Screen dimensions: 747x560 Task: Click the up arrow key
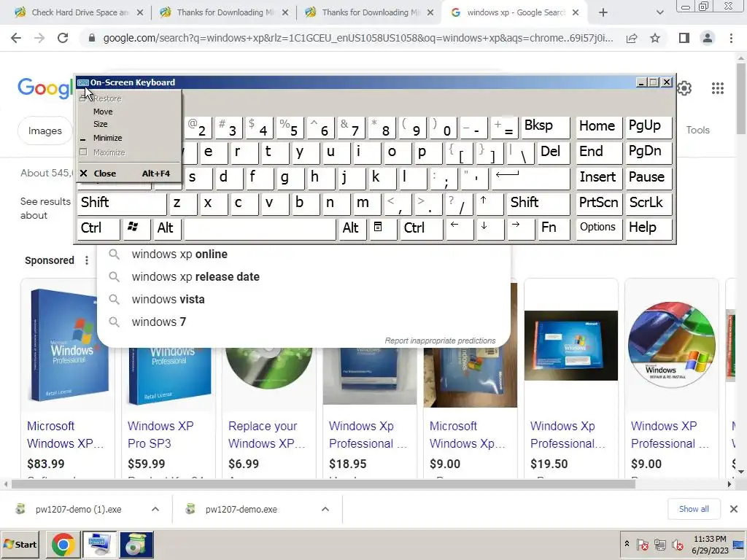click(x=489, y=203)
